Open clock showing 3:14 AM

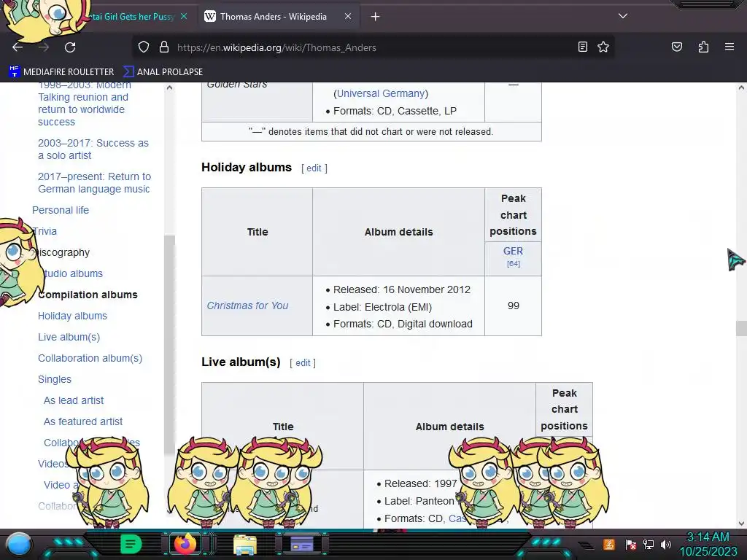[708, 544]
